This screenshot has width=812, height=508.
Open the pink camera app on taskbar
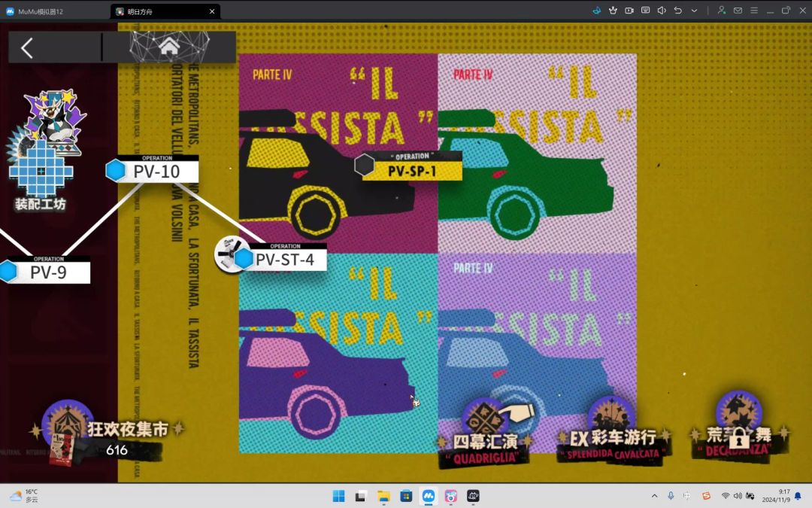(451, 496)
